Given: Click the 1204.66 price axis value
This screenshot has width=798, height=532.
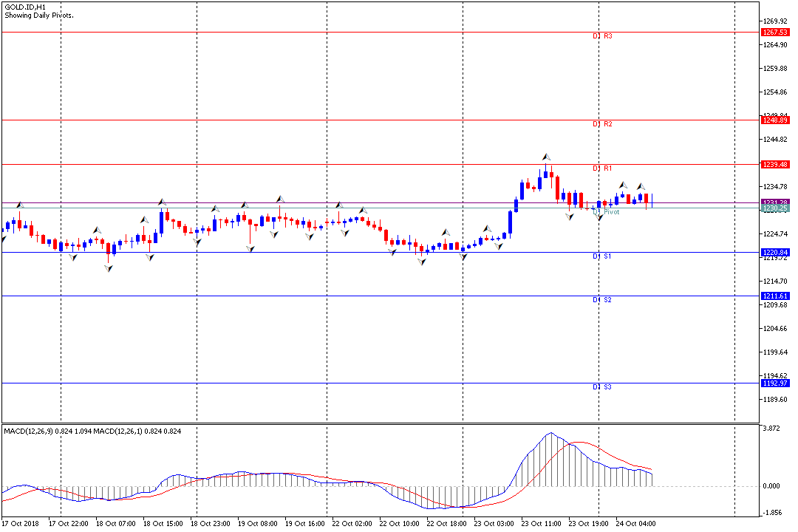Looking at the screenshot, I should [775, 329].
